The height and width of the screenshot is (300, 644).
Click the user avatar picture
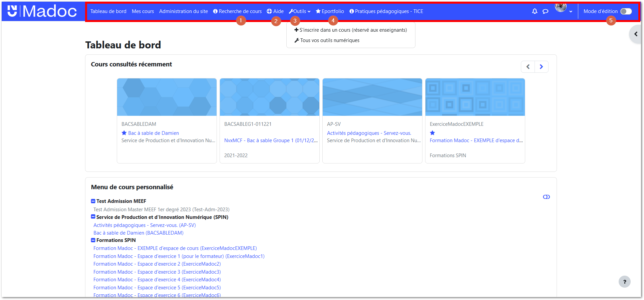(x=561, y=7)
